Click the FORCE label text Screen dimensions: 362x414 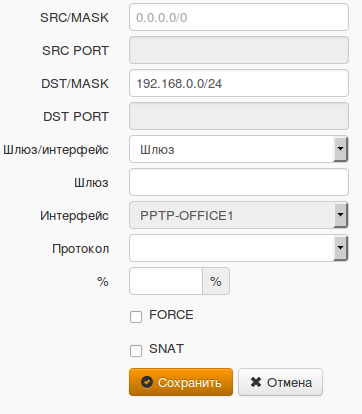pos(171,315)
